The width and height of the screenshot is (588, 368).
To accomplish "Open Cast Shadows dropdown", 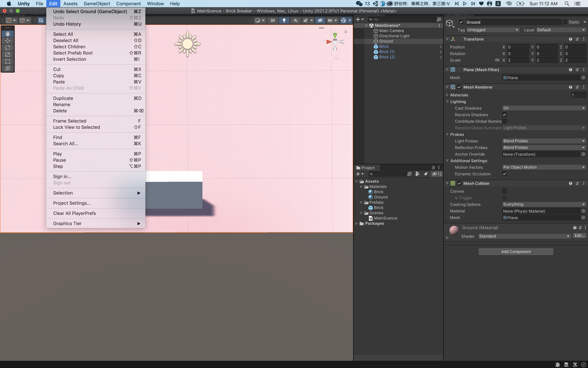I will pos(544,108).
